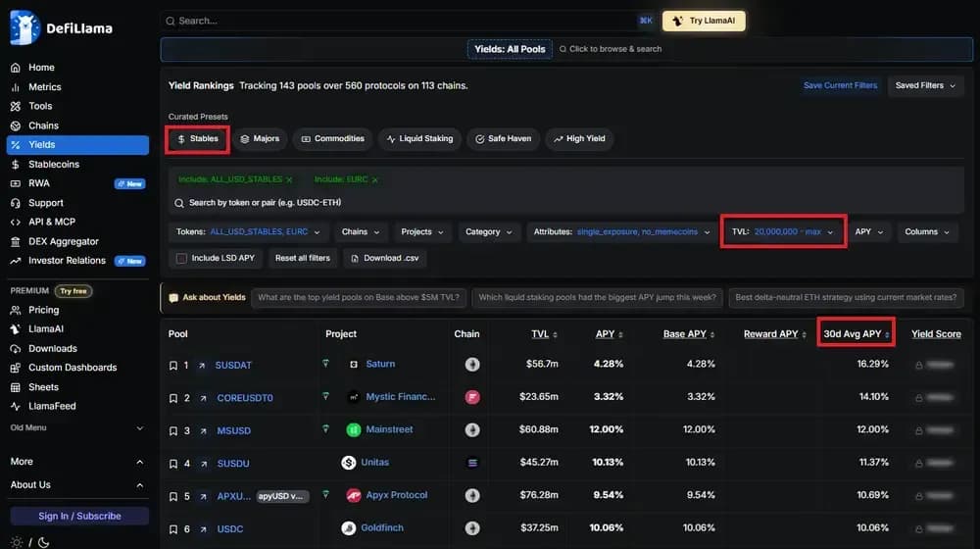Screen dimensions: 980x549
Task: Click the LlamaFeed pulse icon
Action: pyautogui.click(x=16, y=407)
